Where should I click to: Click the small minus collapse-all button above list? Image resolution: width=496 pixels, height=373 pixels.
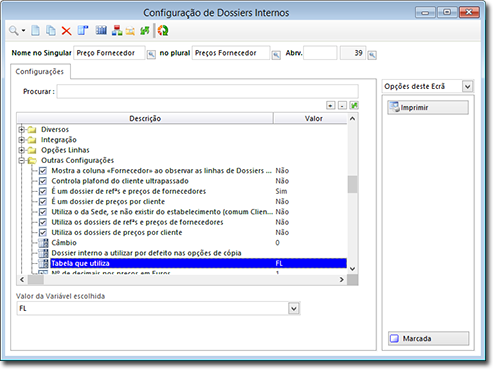[x=342, y=106]
